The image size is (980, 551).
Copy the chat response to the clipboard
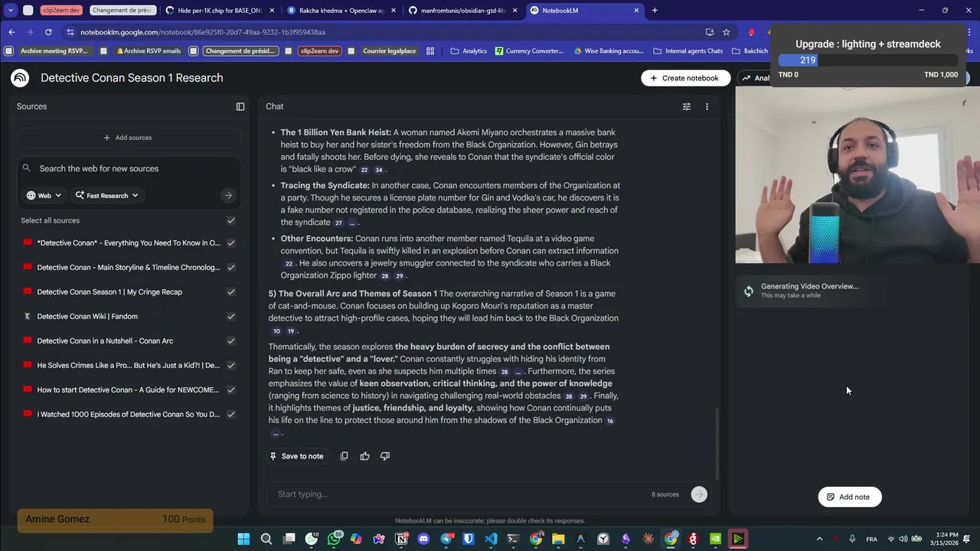pyautogui.click(x=344, y=456)
